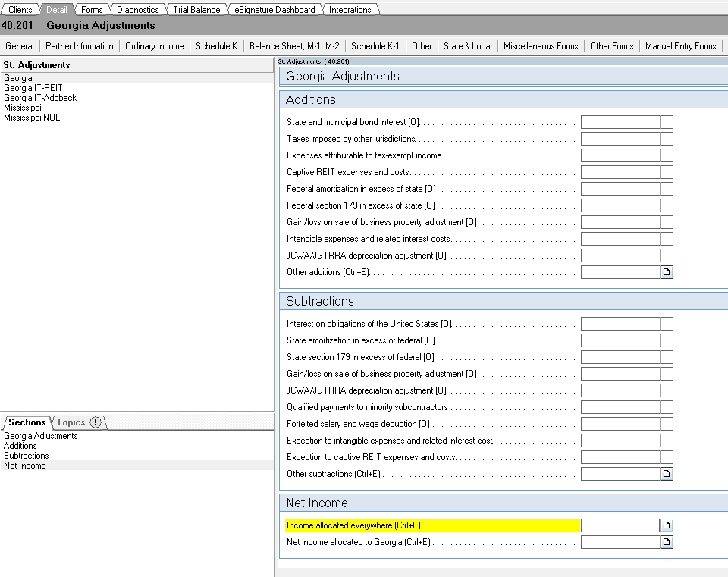Click the Captive REIT expenses and costs field

pos(626,171)
